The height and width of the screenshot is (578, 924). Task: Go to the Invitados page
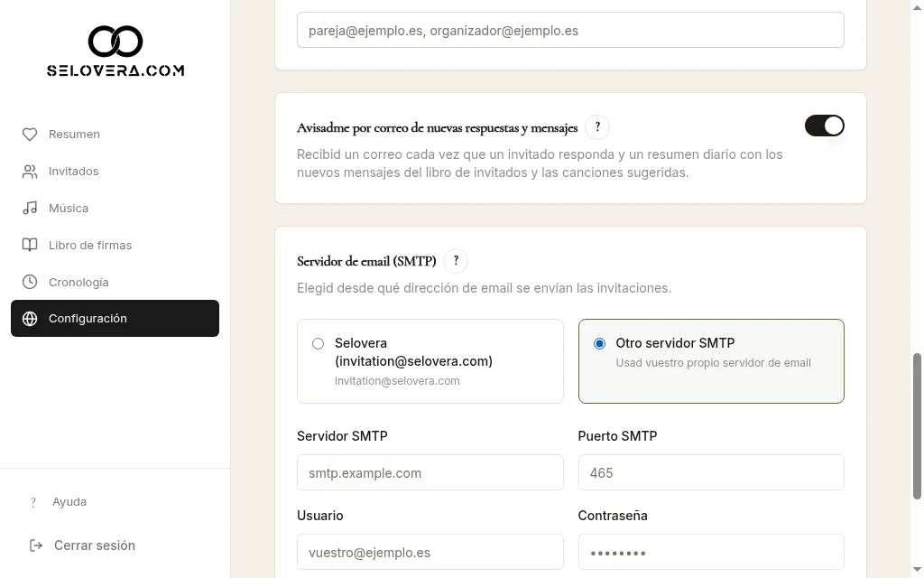point(115,172)
